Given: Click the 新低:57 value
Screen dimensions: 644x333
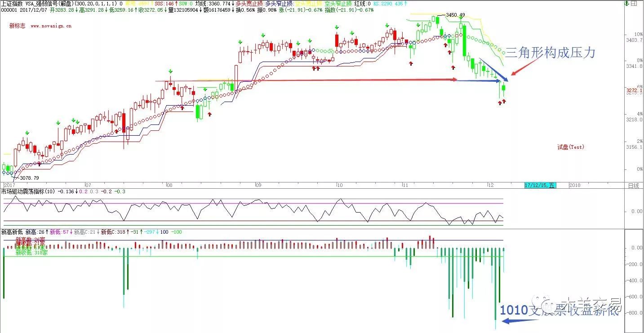Looking at the screenshot, I should click(x=58, y=232).
